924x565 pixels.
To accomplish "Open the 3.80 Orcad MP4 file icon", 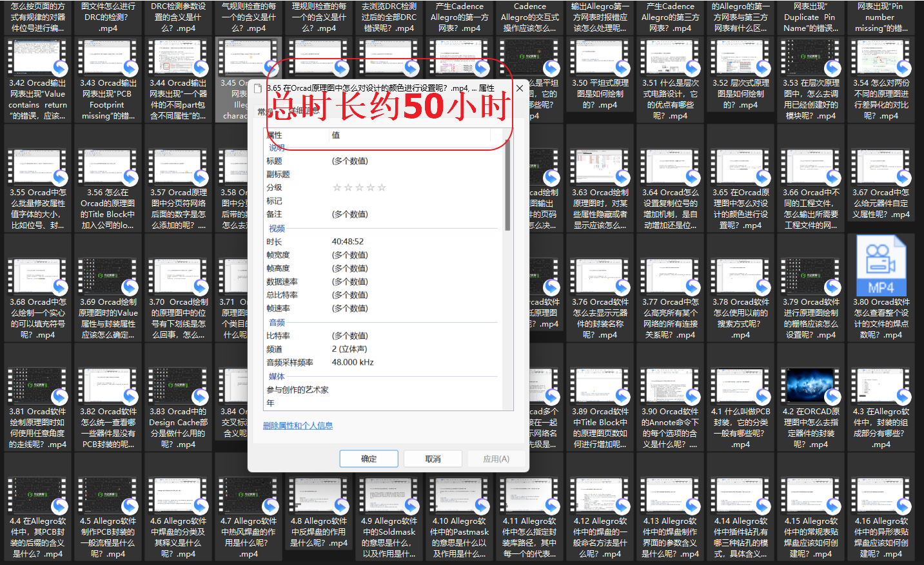I will pos(881,265).
